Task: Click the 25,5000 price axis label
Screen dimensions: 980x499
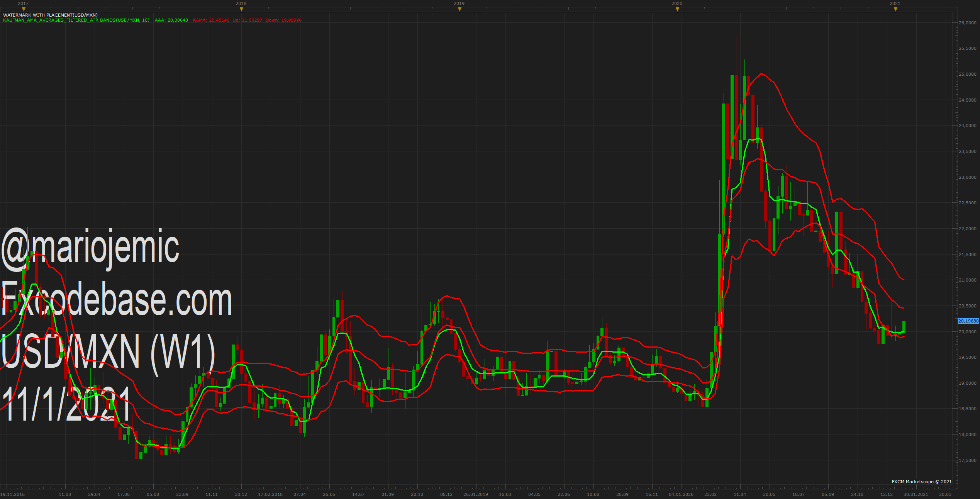Action: pyautogui.click(x=967, y=48)
